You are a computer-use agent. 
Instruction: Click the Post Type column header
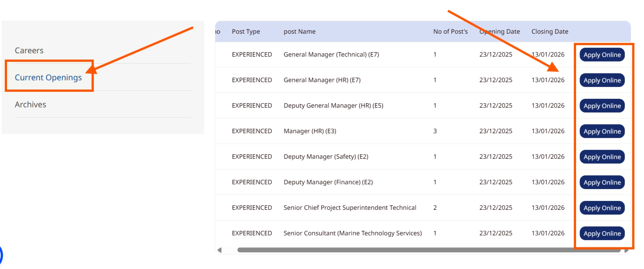246,32
